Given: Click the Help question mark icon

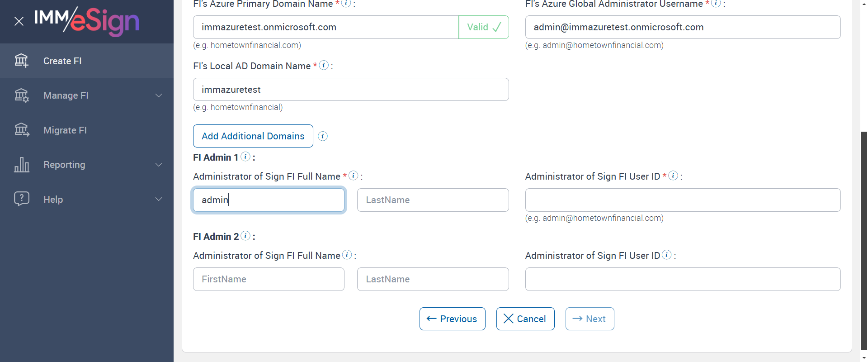Looking at the screenshot, I should coord(21,199).
